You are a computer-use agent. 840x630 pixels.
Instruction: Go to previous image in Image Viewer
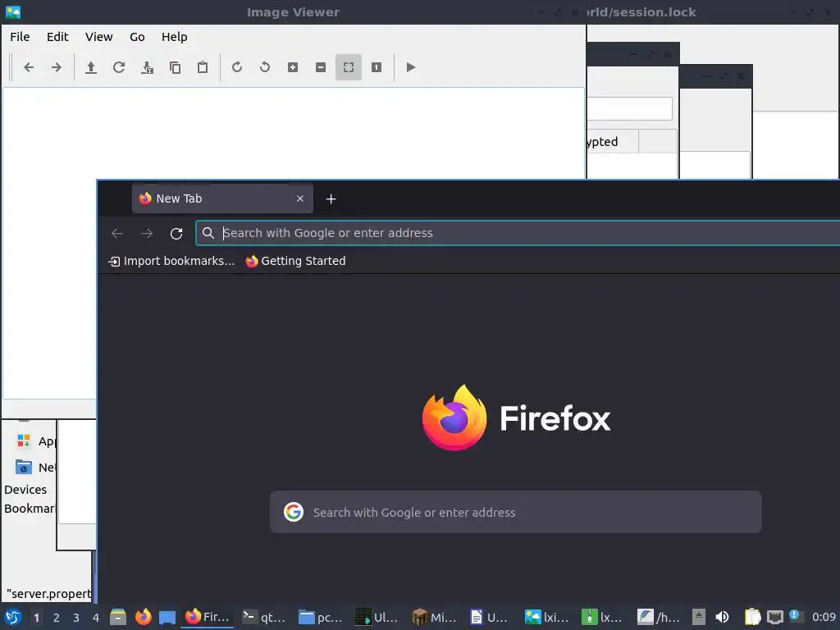29,67
